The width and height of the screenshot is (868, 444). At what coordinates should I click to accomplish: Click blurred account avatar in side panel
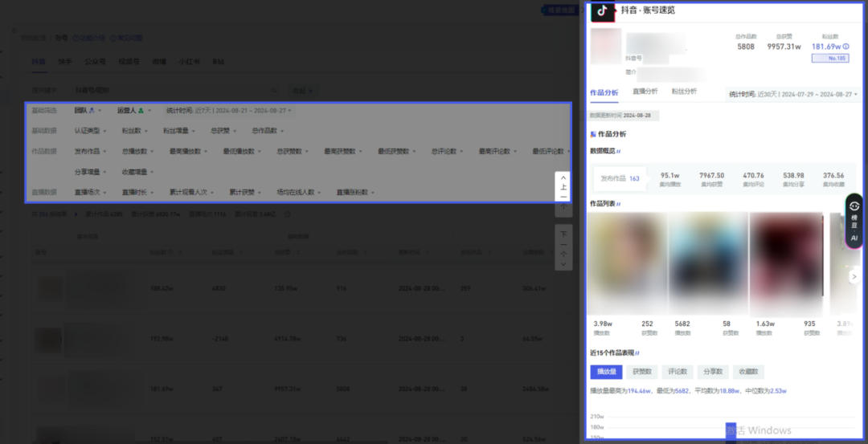(606, 47)
